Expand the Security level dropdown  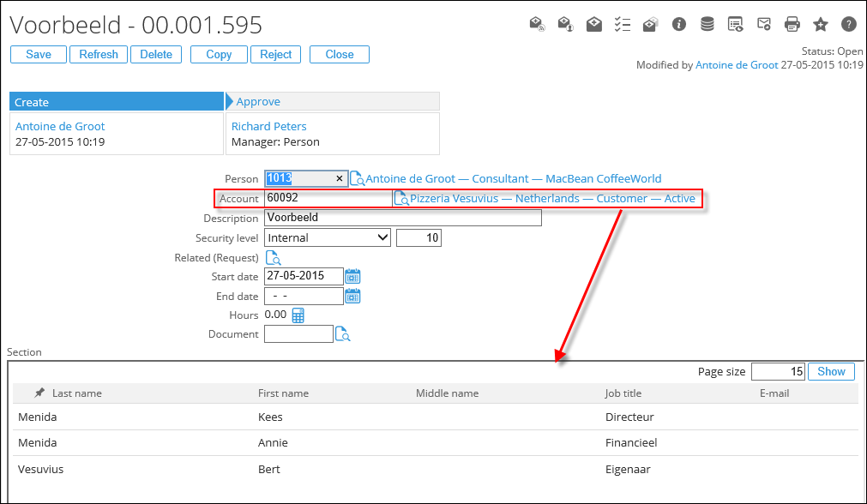(x=382, y=237)
